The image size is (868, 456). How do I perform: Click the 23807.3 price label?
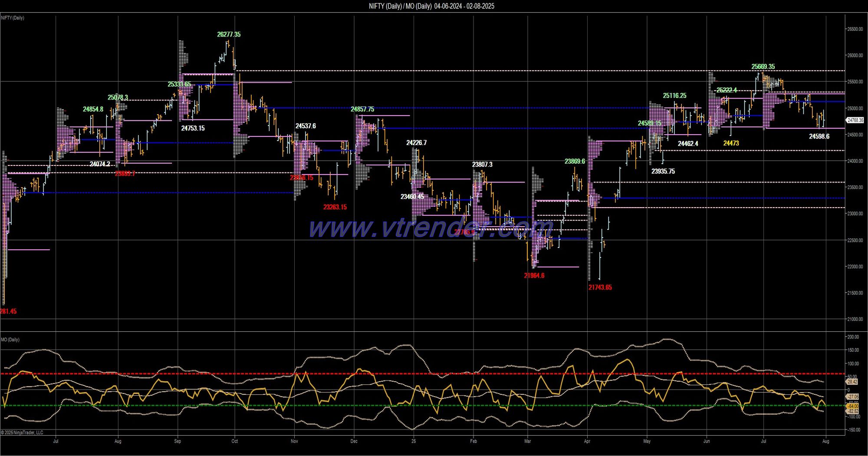pyautogui.click(x=482, y=164)
